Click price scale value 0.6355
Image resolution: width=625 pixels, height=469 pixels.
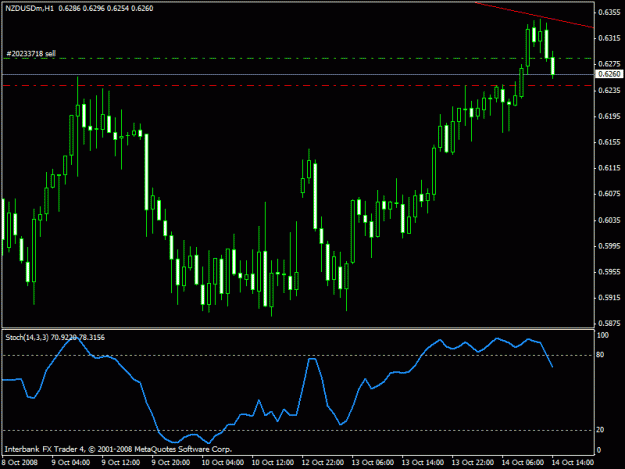[609, 12]
